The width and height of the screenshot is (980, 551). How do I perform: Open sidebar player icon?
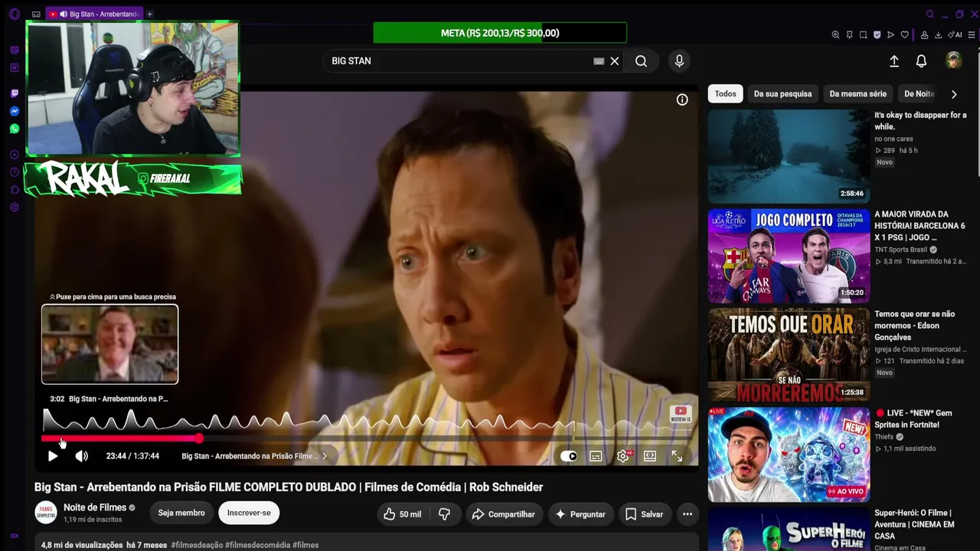pyautogui.click(x=15, y=155)
